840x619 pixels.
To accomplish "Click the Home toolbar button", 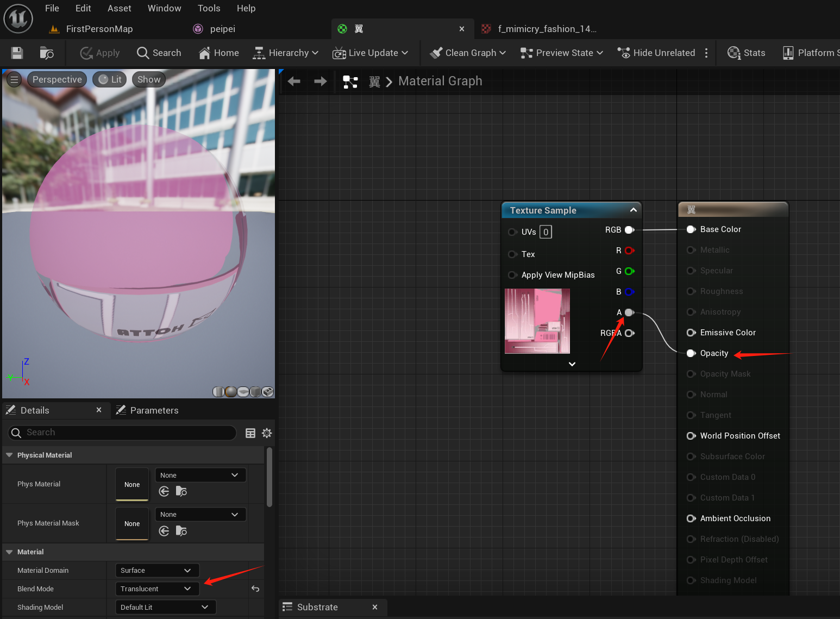I will 218,53.
